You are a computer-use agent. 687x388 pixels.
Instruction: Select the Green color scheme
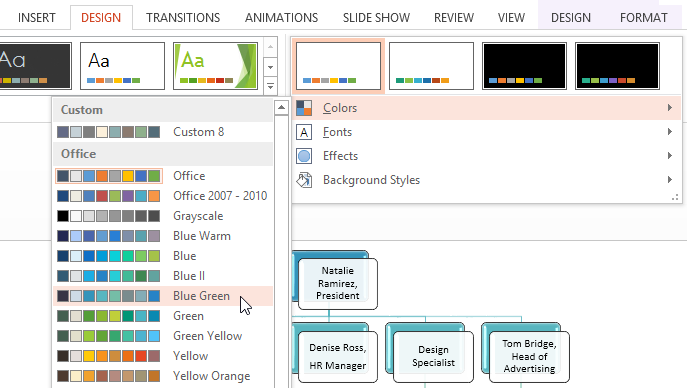(x=163, y=316)
